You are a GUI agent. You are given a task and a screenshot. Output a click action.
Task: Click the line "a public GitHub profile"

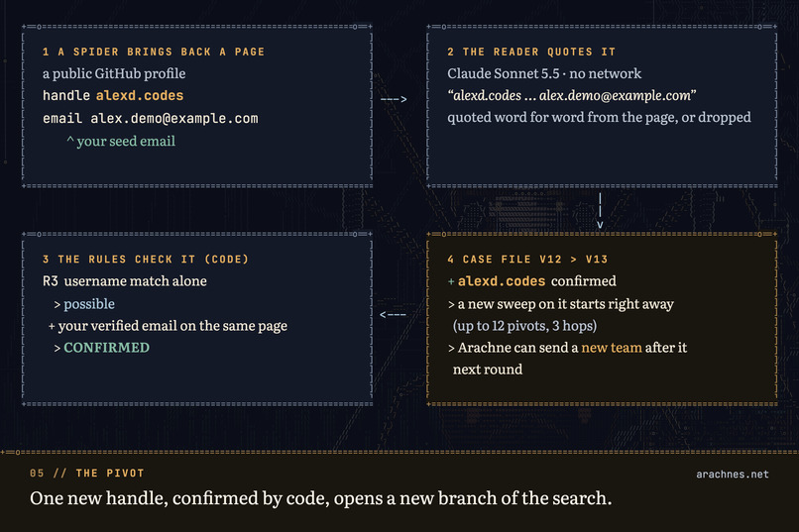tap(114, 74)
